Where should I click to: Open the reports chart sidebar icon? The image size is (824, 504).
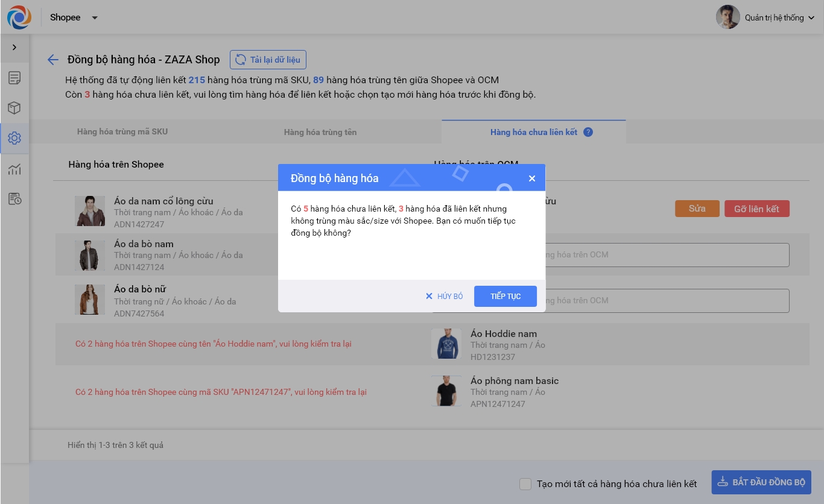[x=14, y=169]
